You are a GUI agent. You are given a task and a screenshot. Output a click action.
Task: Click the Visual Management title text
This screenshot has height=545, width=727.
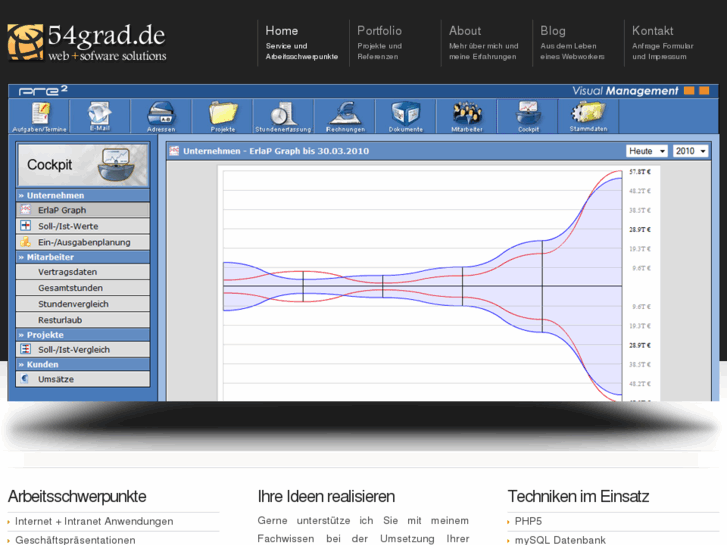(625, 90)
